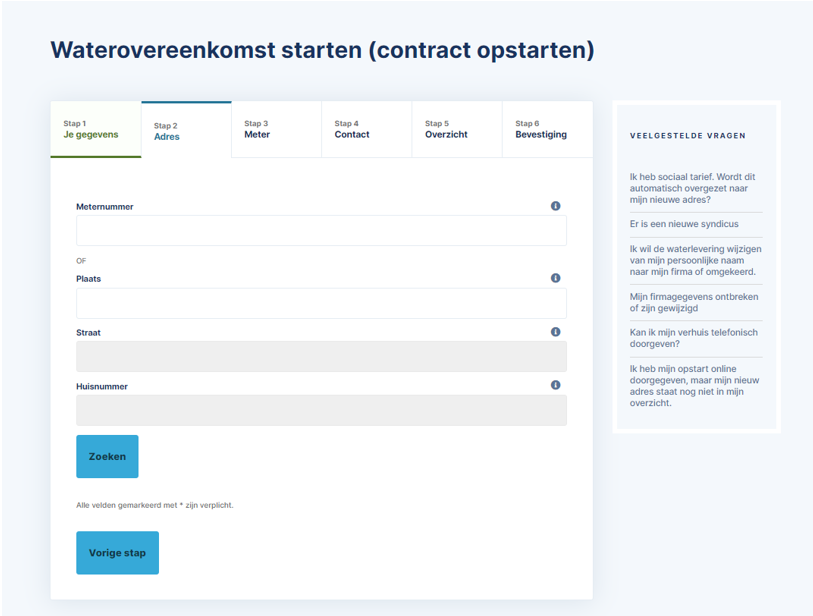Select the Stap 2 Adres tab
This screenshot has width=813, height=616.
(x=186, y=130)
